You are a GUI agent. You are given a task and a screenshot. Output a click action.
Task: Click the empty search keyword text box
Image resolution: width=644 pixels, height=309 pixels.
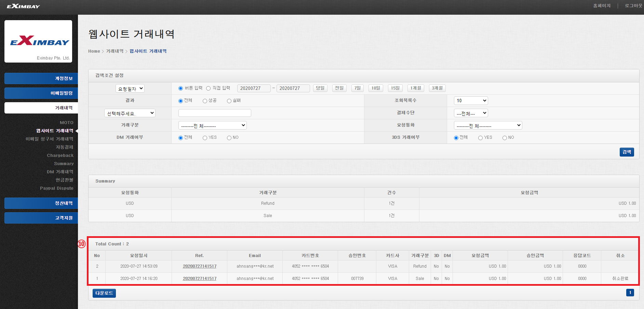pyautogui.click(x=215, y=113)
